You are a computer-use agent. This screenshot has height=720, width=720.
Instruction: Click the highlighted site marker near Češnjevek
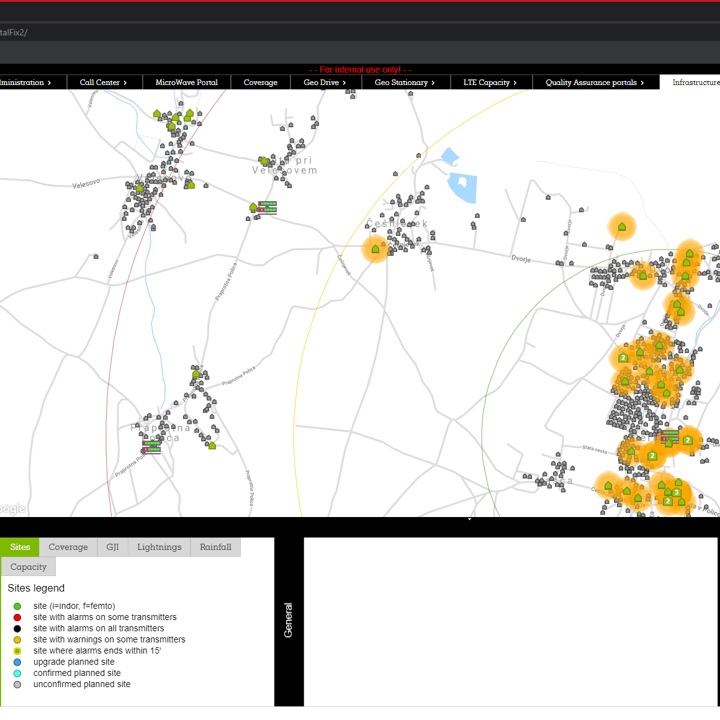tap(376, 249)
